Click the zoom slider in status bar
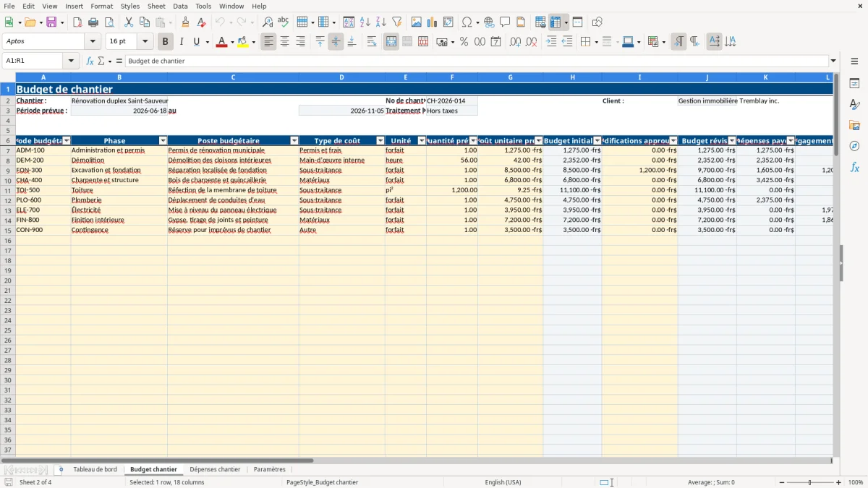Image resolution: width=868 pixels, height=488 pixels. tap(810, 482)
